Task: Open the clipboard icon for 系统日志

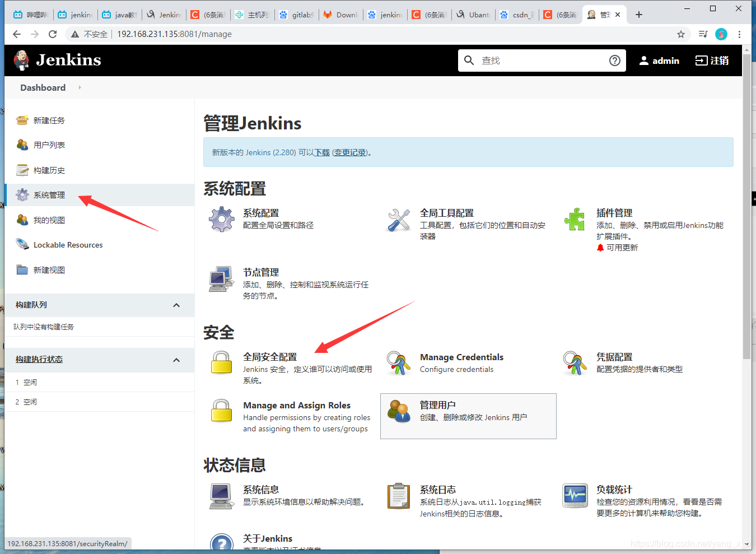Action: click(399, 496)
